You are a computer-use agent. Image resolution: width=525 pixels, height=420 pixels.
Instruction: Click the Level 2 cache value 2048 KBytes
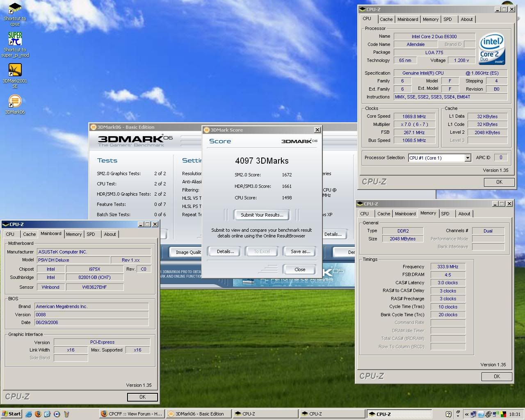487,132
